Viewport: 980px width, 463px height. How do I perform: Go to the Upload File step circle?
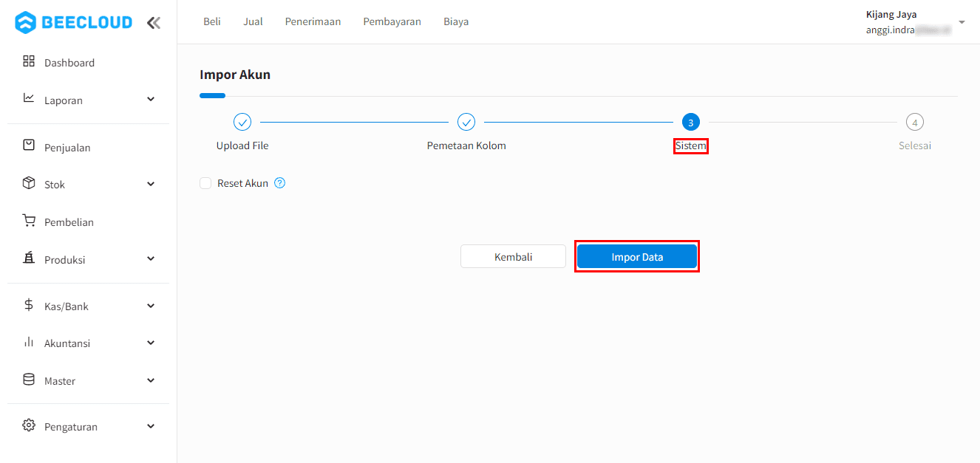click(242, 122)
